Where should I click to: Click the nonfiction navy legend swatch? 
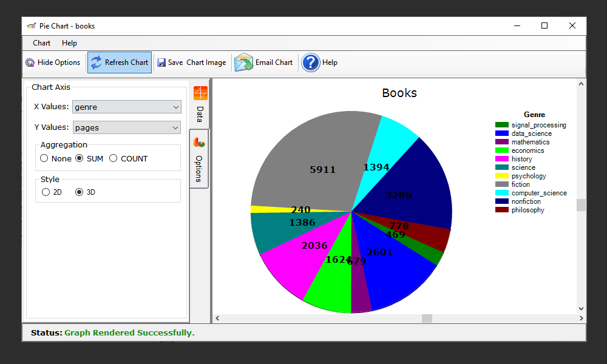[502, 201]
